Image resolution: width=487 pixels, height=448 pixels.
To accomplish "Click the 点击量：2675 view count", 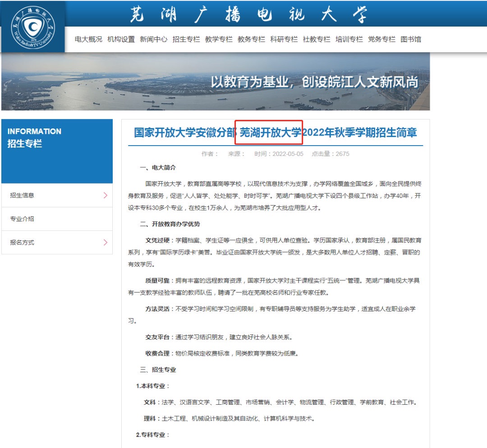I will tap(331, 154).
